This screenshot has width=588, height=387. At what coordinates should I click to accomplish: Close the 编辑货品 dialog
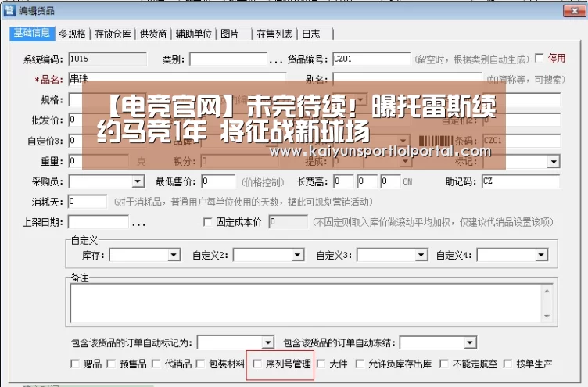574,10
